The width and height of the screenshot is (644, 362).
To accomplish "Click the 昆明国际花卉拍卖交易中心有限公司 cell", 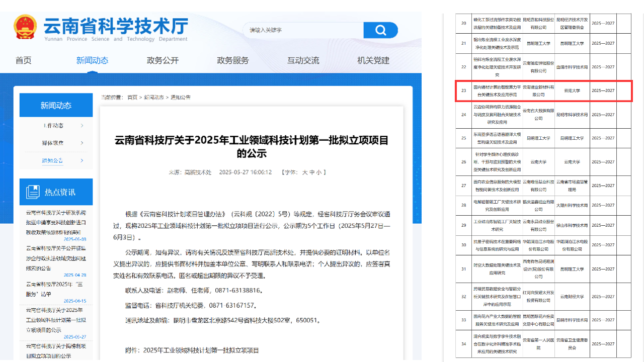I will pos(538,320).
